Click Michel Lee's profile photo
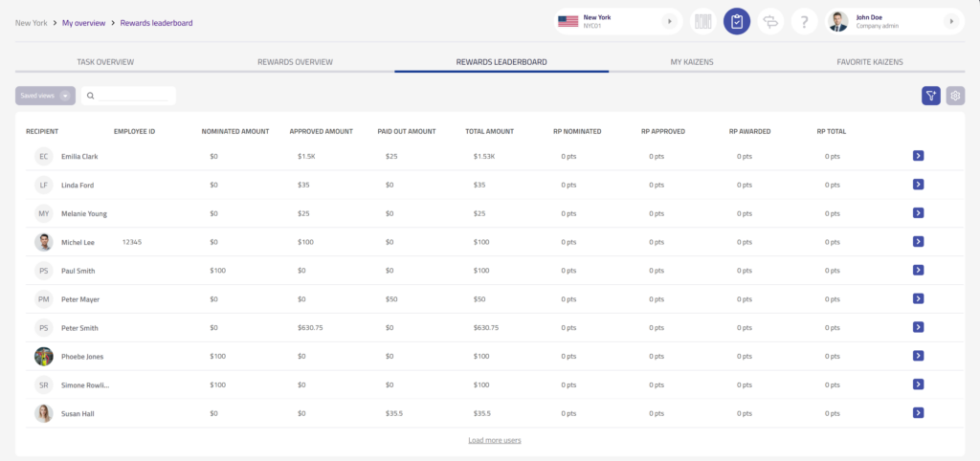The width and height of the screenshot is (980, 461). [x=43, y=242]
